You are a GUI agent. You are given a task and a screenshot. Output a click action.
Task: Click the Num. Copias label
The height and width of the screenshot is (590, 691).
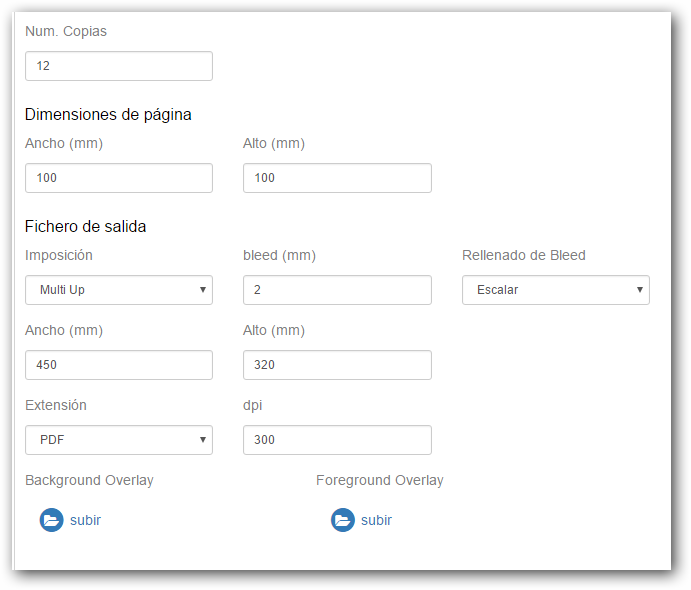click(x=66, y=31)
